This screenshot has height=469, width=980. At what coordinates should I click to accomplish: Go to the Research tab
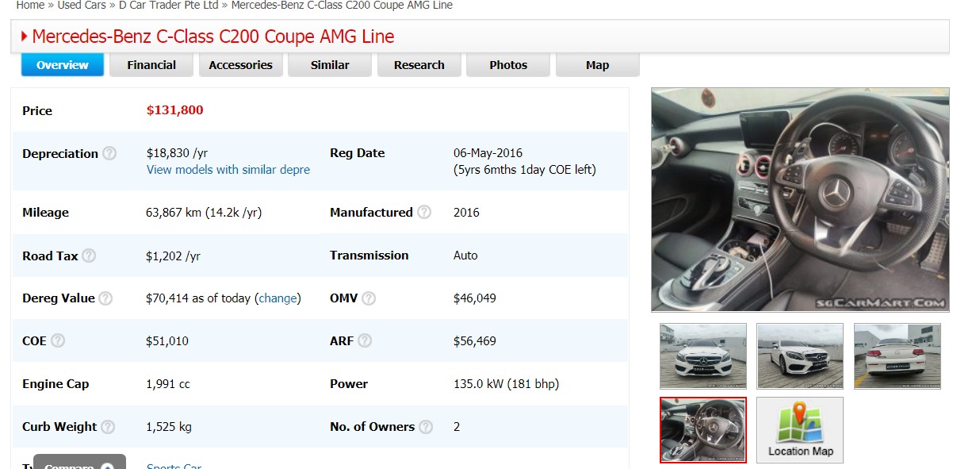click(419, 65)
